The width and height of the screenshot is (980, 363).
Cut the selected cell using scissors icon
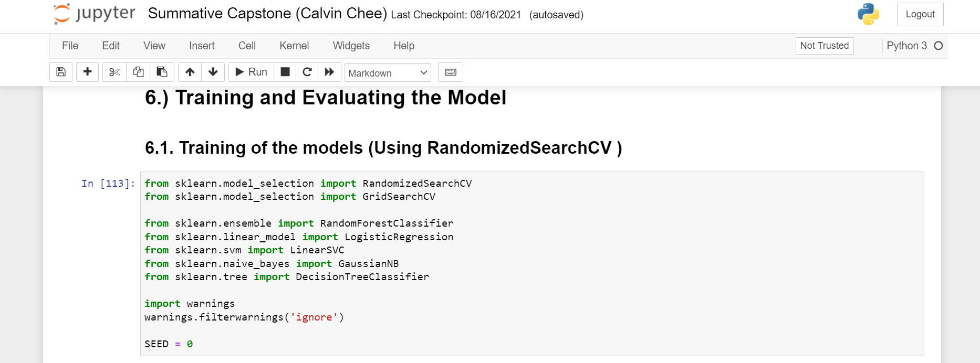[114, 72]
